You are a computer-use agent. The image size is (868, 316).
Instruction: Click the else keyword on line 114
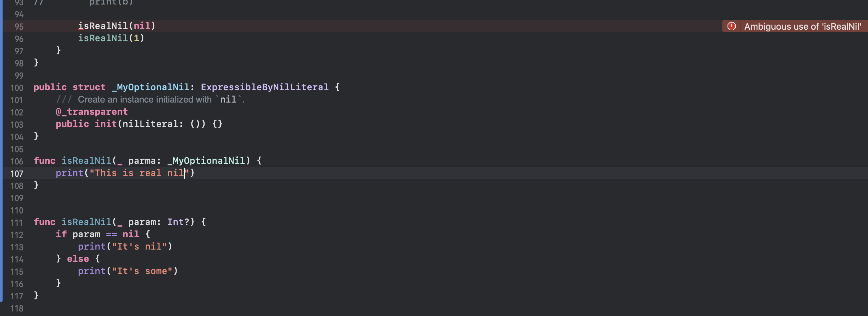pyautogui.click(x=78, y=259)
